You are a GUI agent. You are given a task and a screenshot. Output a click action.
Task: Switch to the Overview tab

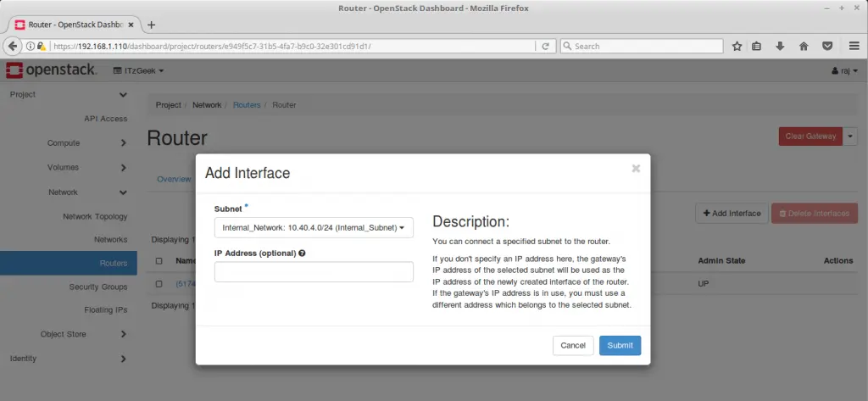(x=174, y=179)
